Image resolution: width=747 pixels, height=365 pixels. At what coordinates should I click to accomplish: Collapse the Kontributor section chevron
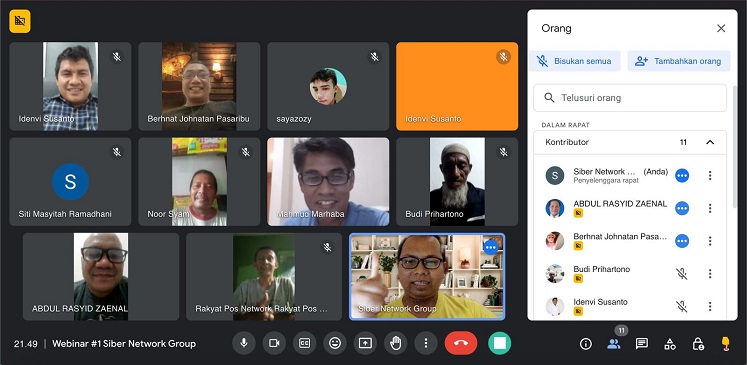tap(710, 142)
